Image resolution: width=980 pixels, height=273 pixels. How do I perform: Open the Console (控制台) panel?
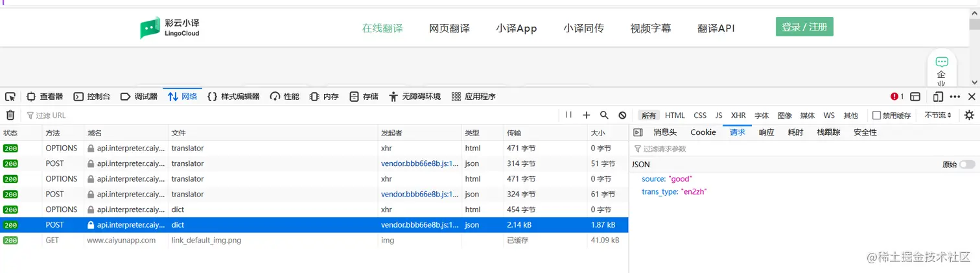tap(92, 97)
